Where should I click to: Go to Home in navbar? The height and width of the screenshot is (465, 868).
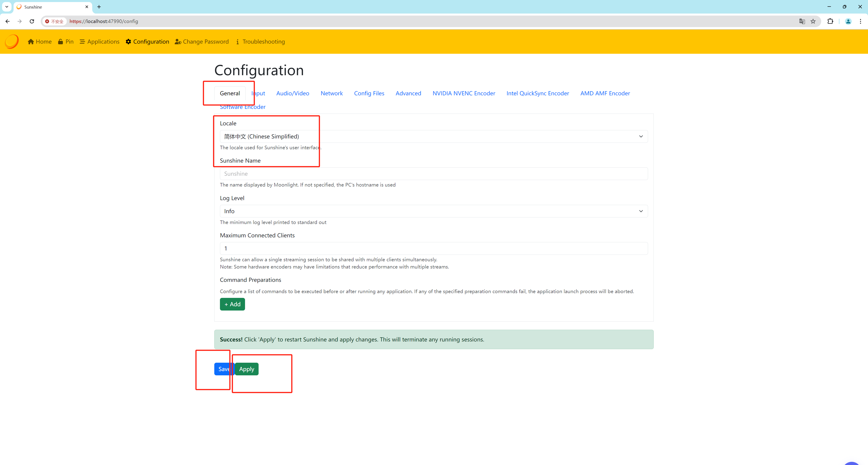[x=40, y=41]
